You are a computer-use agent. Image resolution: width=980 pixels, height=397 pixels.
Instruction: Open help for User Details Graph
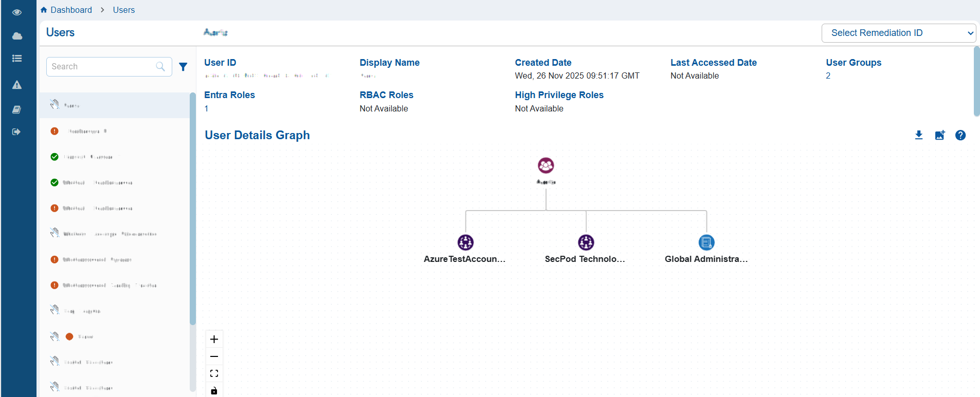tap(960, 135)
